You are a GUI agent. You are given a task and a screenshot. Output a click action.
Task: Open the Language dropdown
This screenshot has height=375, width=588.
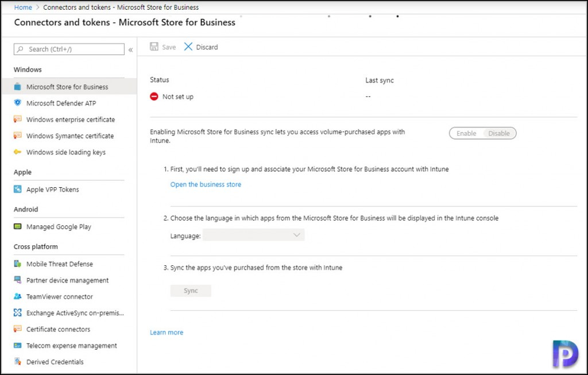point(253,235)
